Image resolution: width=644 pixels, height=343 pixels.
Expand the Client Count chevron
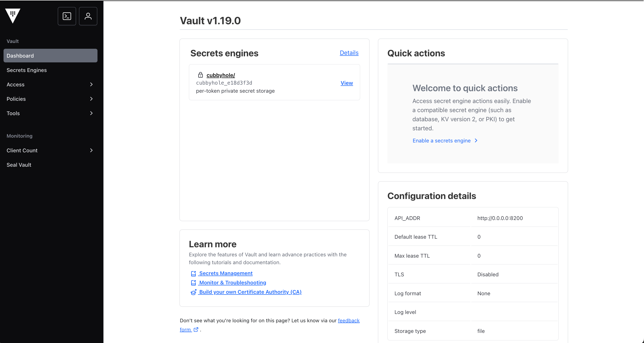point(91,150)
